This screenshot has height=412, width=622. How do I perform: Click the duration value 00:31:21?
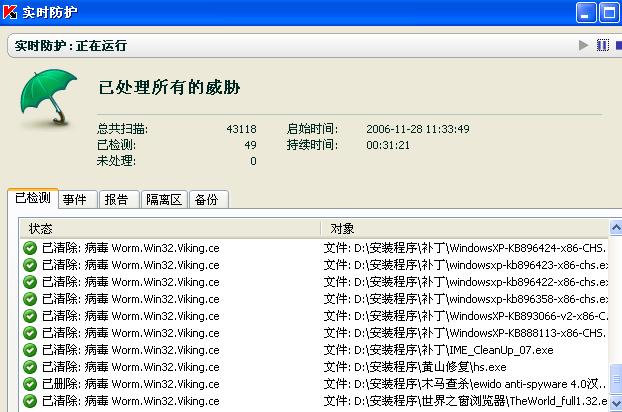pos(388,145)
